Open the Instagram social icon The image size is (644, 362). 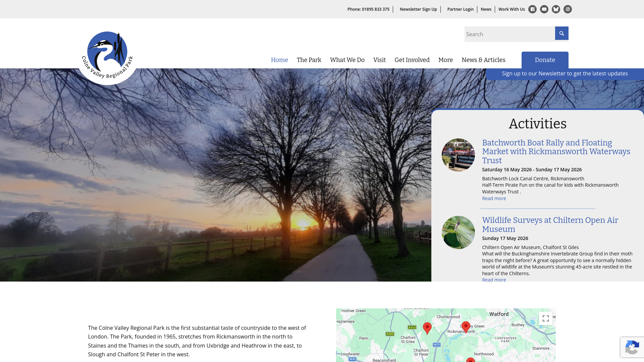tap(568, 9)
